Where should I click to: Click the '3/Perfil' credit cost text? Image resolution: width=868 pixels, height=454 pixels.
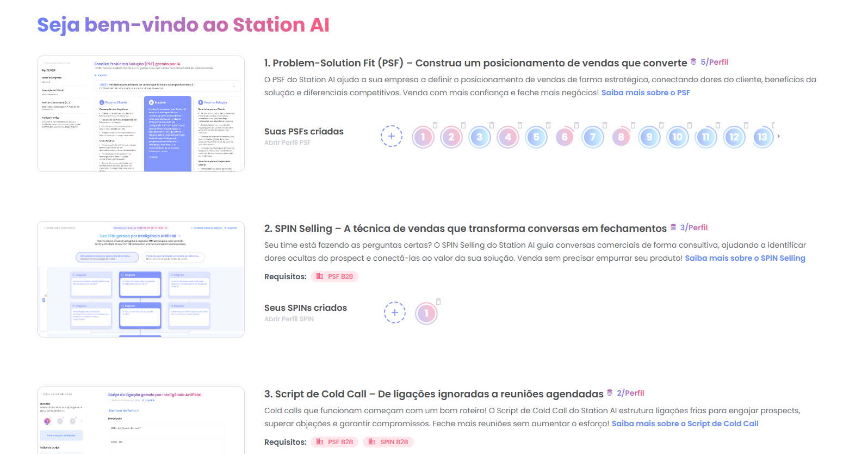[x=694, y=228]
